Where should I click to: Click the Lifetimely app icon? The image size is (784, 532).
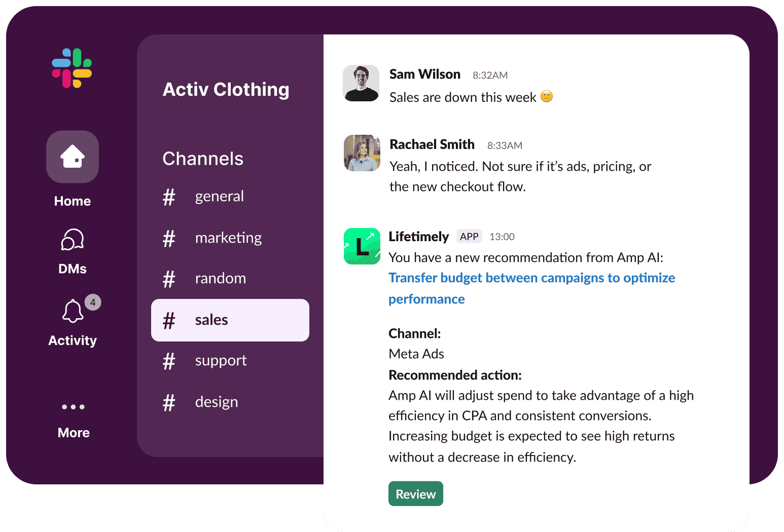coord(362,246)
